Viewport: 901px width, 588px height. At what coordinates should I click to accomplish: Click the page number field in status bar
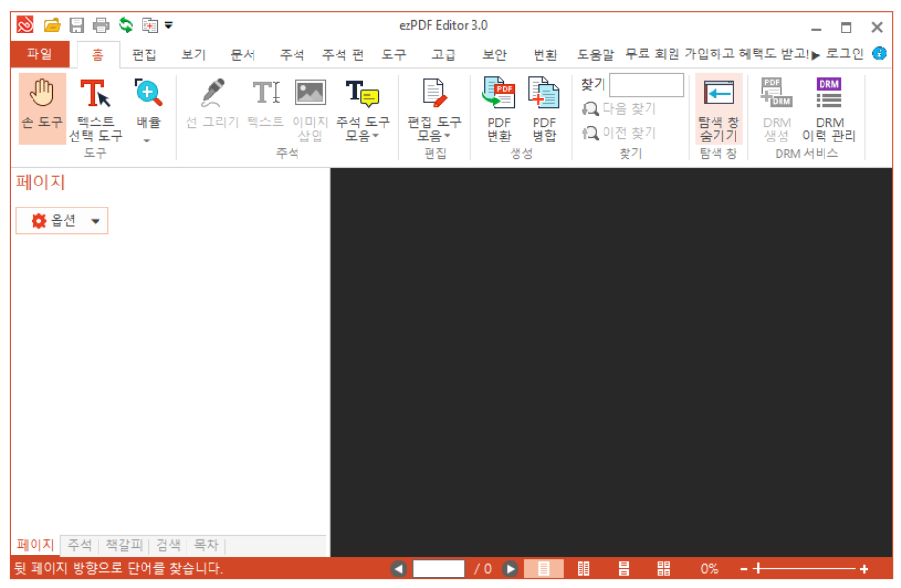(x=438, y=569)
